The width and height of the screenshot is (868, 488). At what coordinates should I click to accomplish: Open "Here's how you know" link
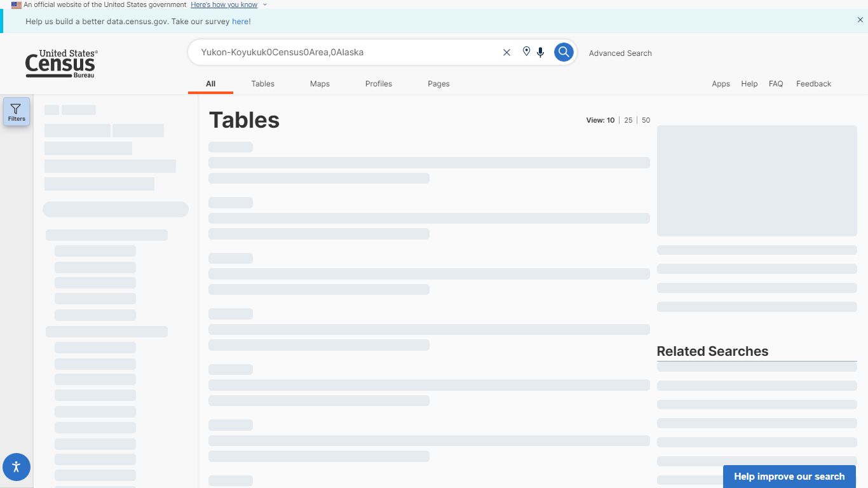click(x=224, y=4)
